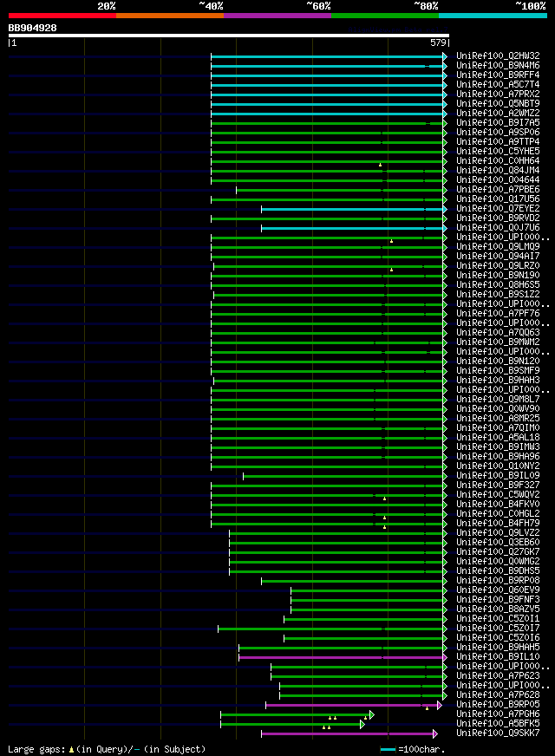Click the white query sequence ruler bar
Viewport: 555px width, 756px height.
[x=229, y=36]
